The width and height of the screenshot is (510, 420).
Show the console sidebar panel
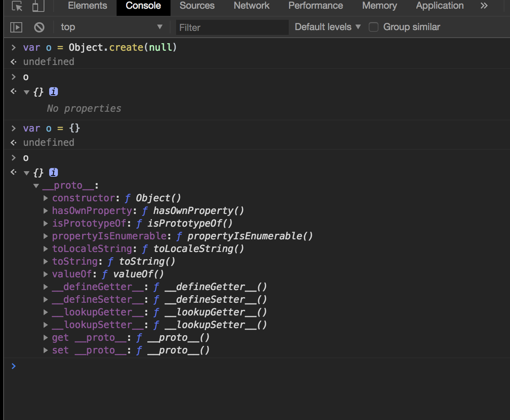click(x=16, y=27)
